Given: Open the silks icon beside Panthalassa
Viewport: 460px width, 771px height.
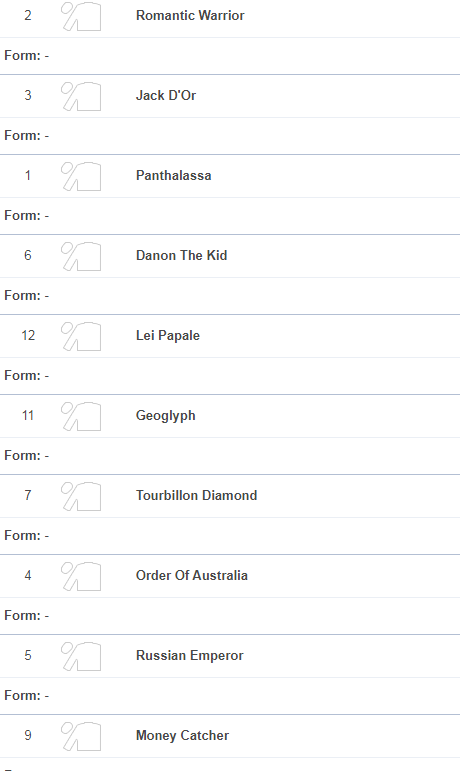Looking at the screenshot, I should (81, 177).
